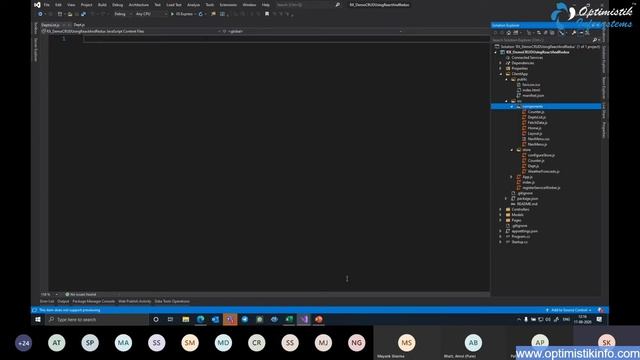640x360 pixels.
Task: Open the Debug menu
Action: coord(118,5)
